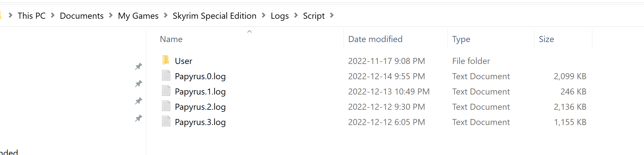
Task: Select the Papyrus.0.log file icon
Action: click(166, 75)
